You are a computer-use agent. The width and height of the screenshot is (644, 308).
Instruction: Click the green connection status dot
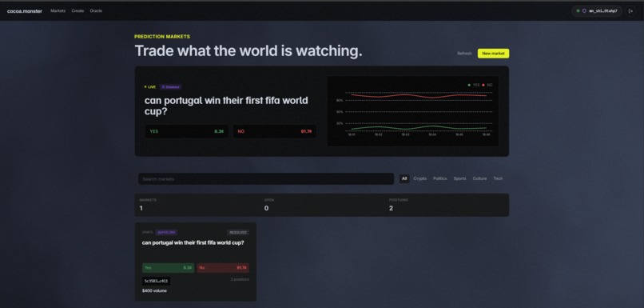pyautogui.click(x=578, y=11)
